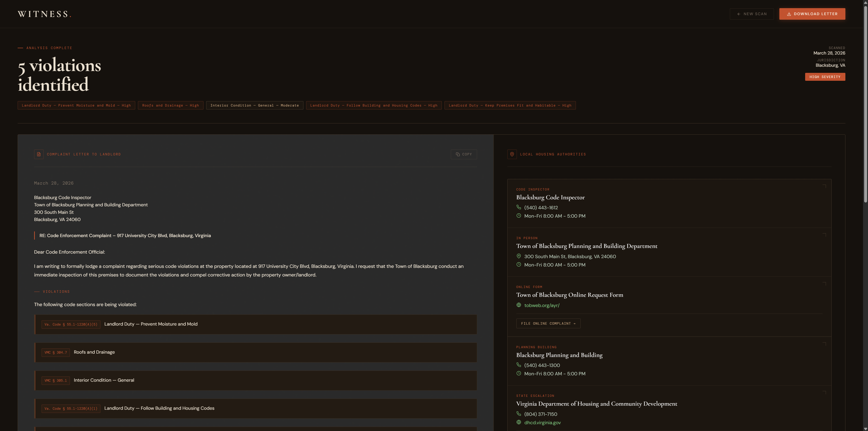The image size is (868, 431).
Task: Click globe icon next to tobweb.org/ayr/
Action: point(519,305)
